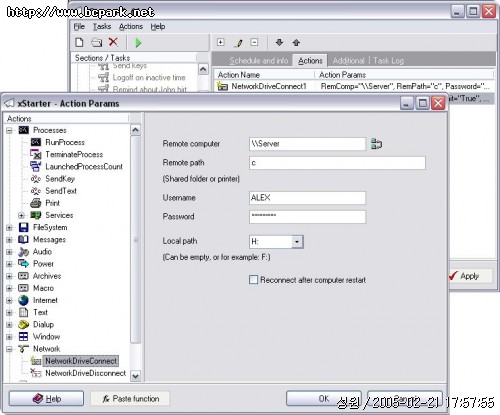Screen dimensions: 500x415
Task: Switch to Schedule and info tab
Action: pyautogui.click(x=258, y=61)
